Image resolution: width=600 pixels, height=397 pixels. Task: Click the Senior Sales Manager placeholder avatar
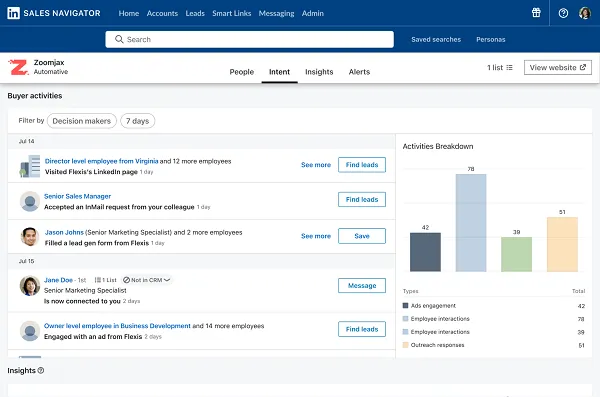click(x=30, y=201)
